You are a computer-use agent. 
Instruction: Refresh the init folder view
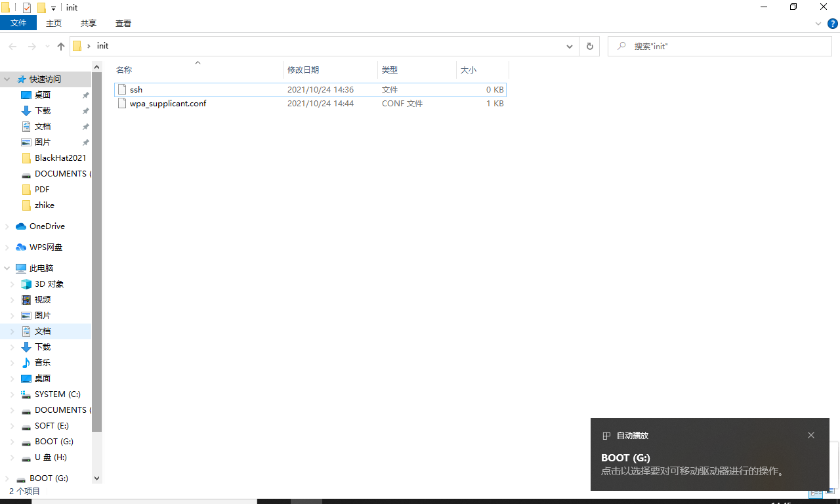point(589,46)
